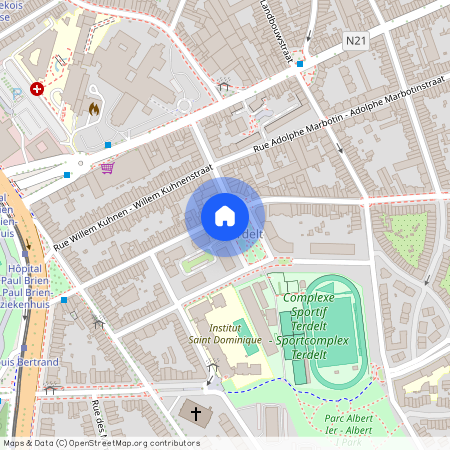Click the blue bus stop square near N21
450x450 pixels.
tap(300, 64)
